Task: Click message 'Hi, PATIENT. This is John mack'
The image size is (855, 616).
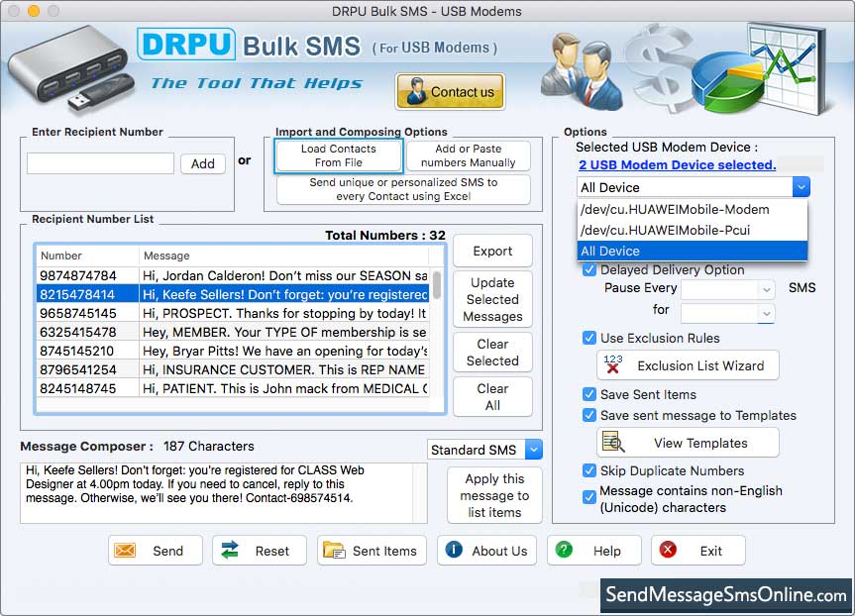Action: [284, 388]
